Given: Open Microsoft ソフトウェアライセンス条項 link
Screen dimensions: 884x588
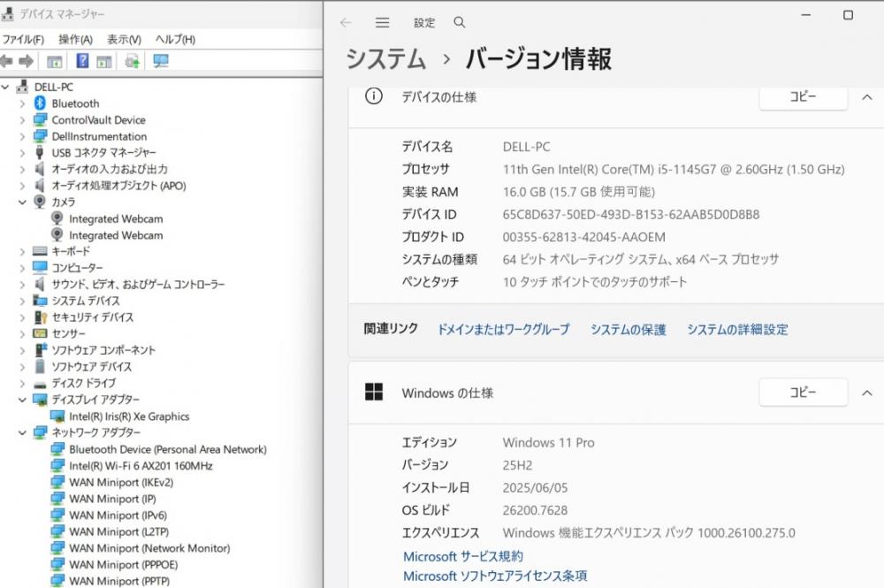Looking at the screenshot, I should click(x=495, y=576).
